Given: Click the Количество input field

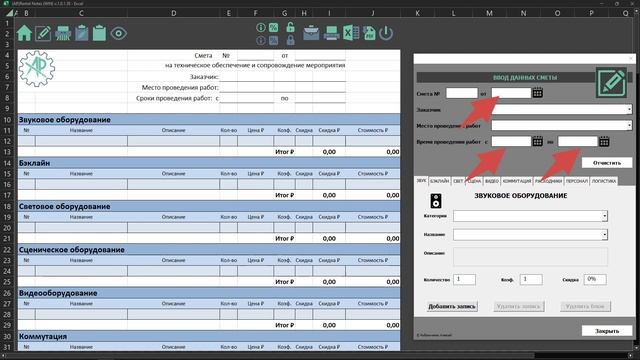Looking at the screenshot, I should click(x=464, y=279).
